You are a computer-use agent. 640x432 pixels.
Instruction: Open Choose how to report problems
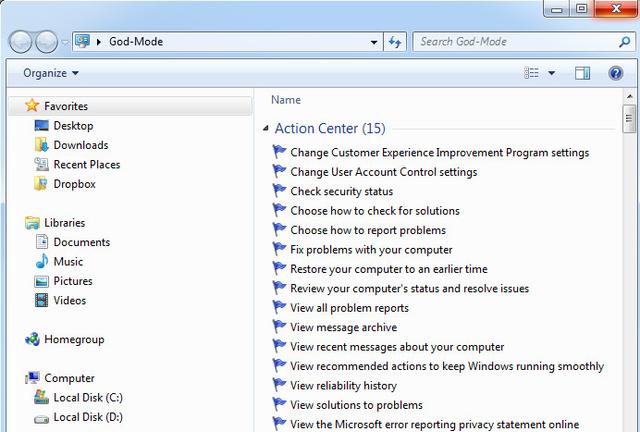click(x=368, y=230)
